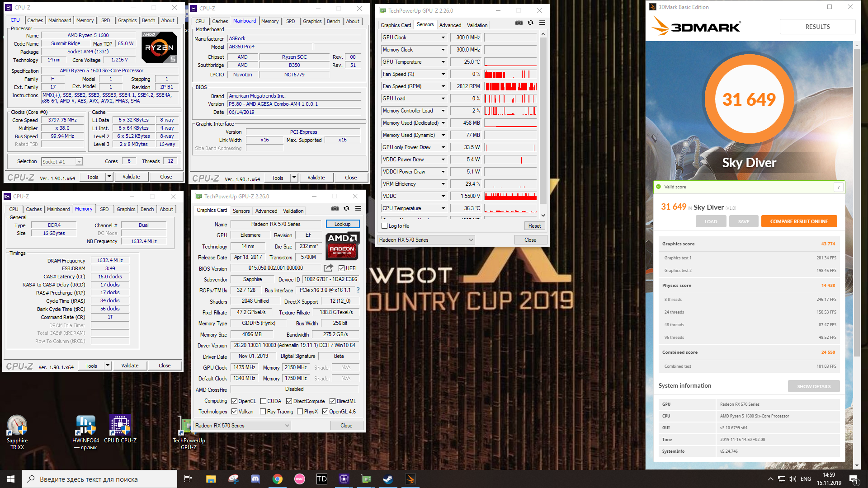Viewport: 868px width, 488px height.
Task: Open Bench tab in CPU-Z Memory window
Action: pyautogui.click(x=147, y=209)
